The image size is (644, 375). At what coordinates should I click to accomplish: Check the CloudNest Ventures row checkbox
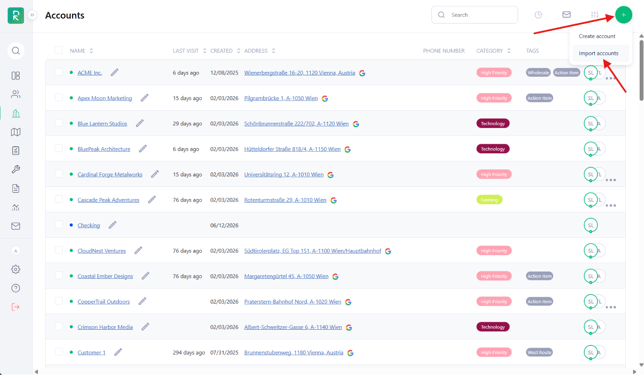pos(59,250)
